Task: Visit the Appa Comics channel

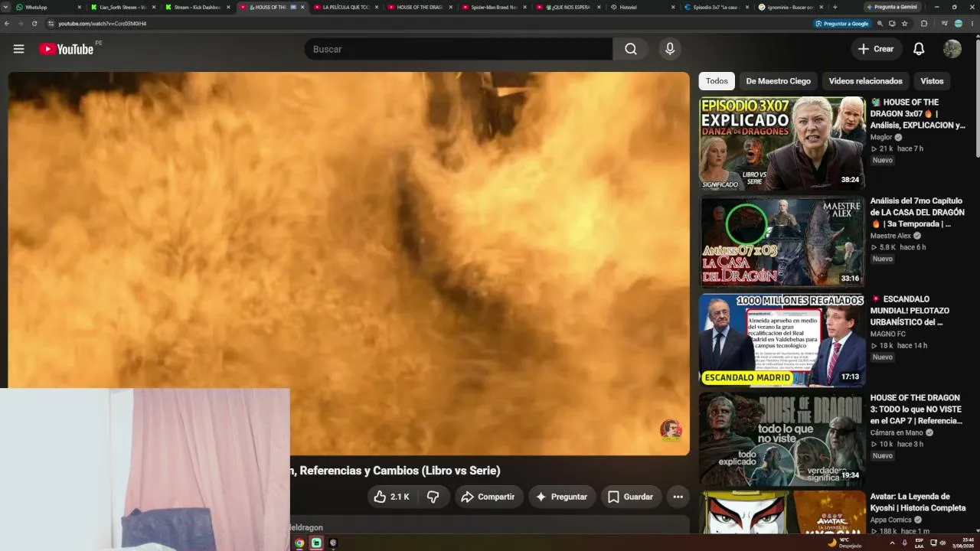Action: (891, 520)
